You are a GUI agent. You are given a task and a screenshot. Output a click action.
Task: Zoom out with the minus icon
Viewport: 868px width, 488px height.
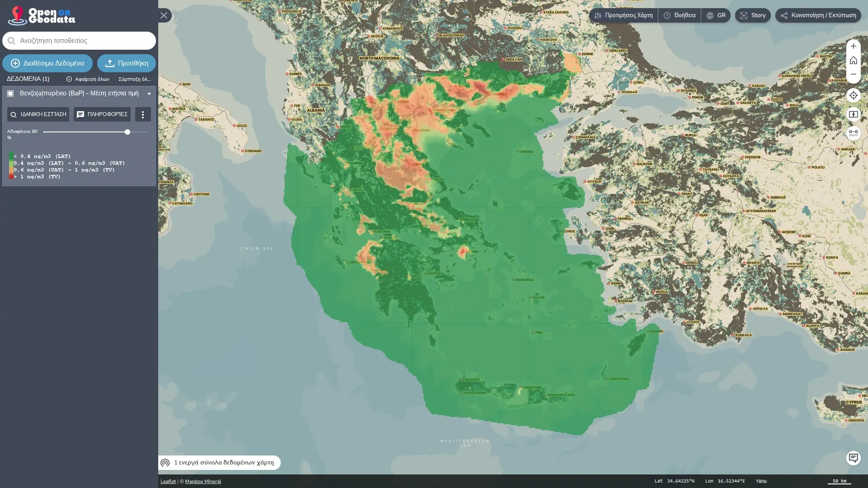854,75
